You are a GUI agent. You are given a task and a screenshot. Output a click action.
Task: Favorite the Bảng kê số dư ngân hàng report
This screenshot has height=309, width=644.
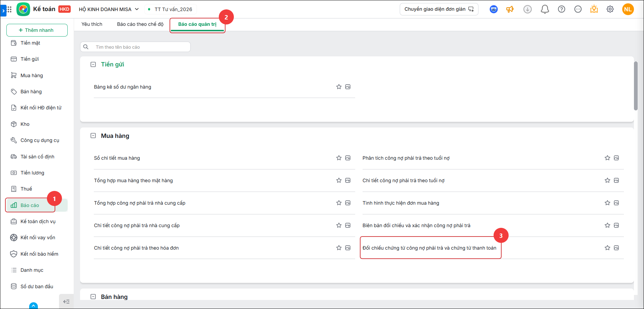pos(339,87)
